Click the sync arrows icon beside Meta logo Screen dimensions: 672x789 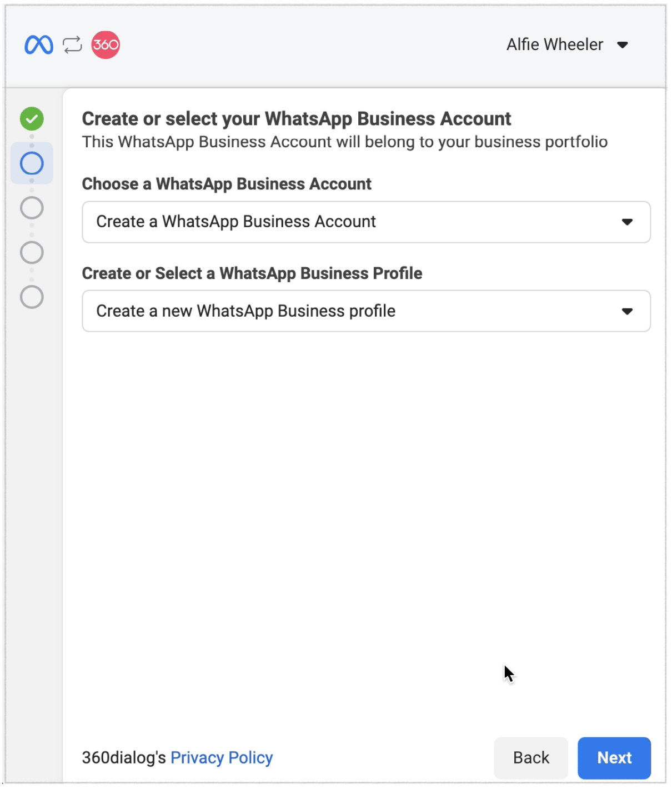click(x=72, y=45)
